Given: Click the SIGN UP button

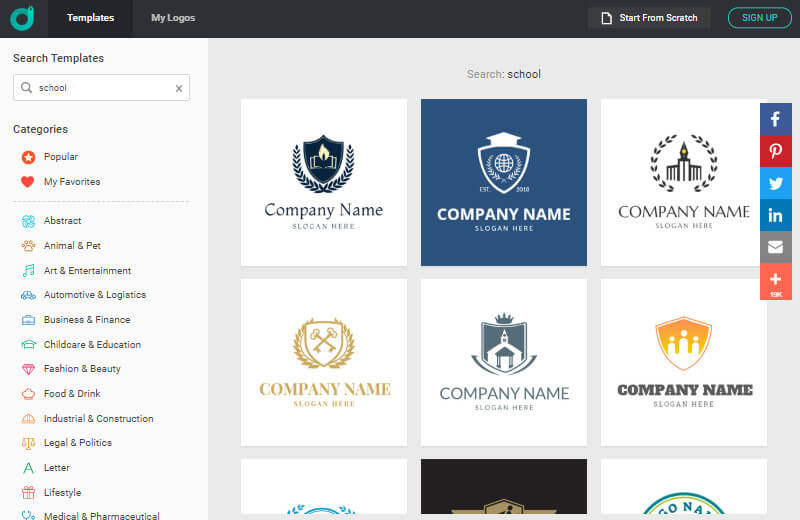Looking at the screenshot, I should click(x=760, y=18).
